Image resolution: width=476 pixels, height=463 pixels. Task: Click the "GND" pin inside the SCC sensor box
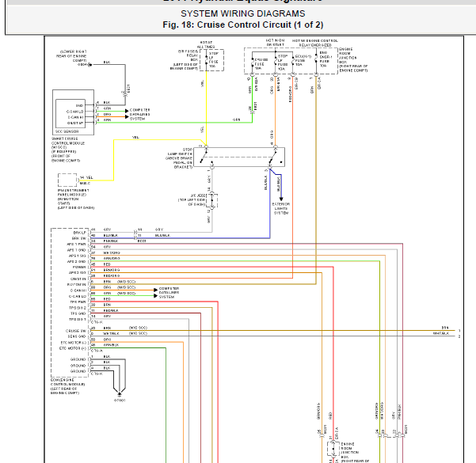coord(79,106)
